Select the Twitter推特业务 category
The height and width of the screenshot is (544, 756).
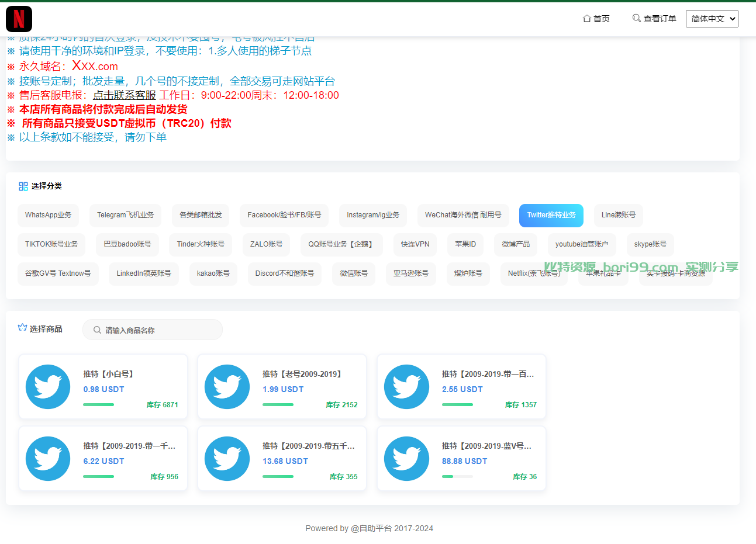tap(551, 215)
